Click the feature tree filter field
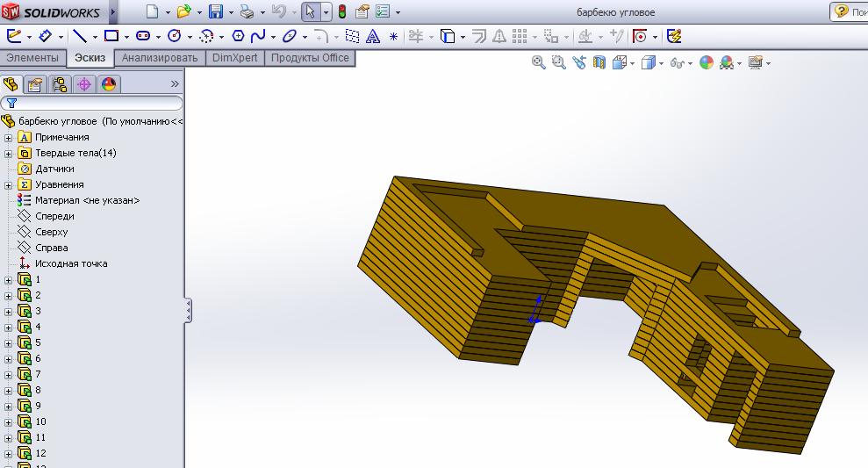The height and width of the screenshot is (468, 868). tap(95, 103)
